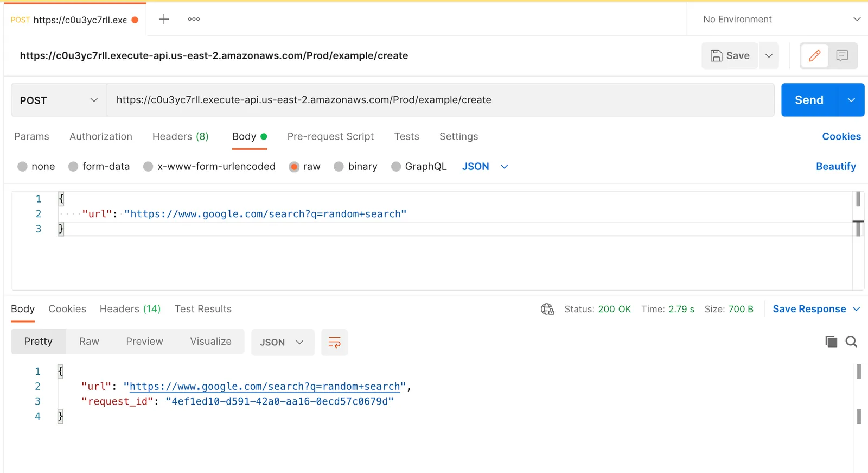The height and width of the screenshot is (473, 868).
Task: Click the response Time 2.79 s value
Action: pyautogui.click(x=681, y=309)
